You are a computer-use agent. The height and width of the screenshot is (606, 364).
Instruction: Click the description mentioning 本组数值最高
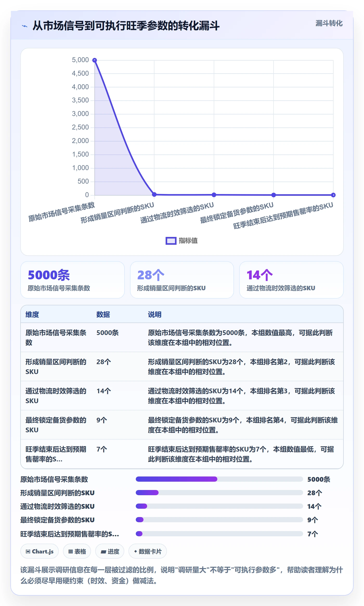pos(240,338)
